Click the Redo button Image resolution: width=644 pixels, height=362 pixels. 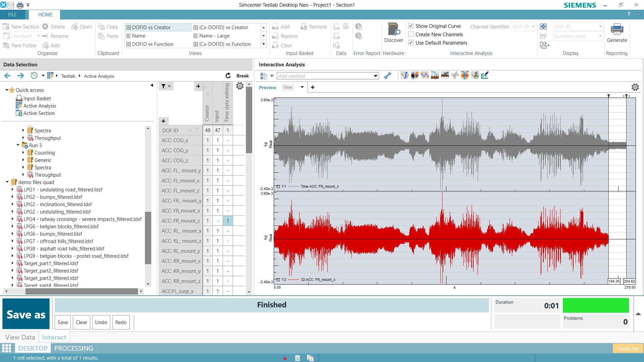pos(121,322)
